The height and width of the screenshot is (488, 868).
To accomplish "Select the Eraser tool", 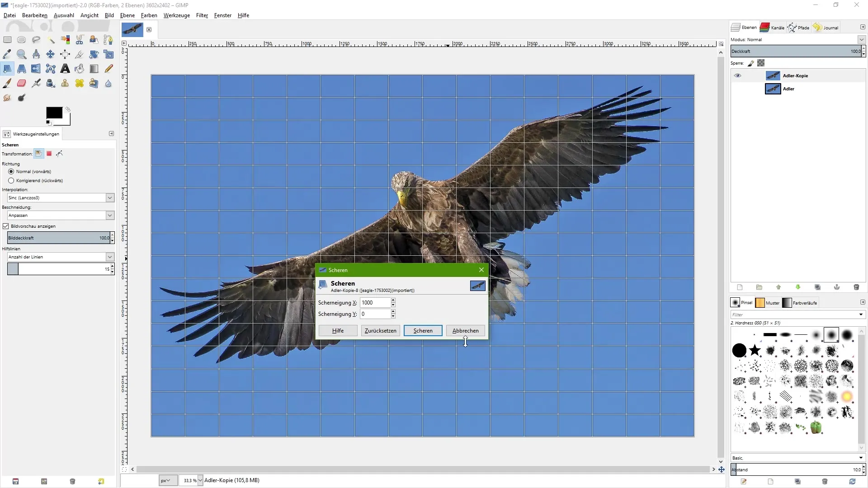I will 22,83.
